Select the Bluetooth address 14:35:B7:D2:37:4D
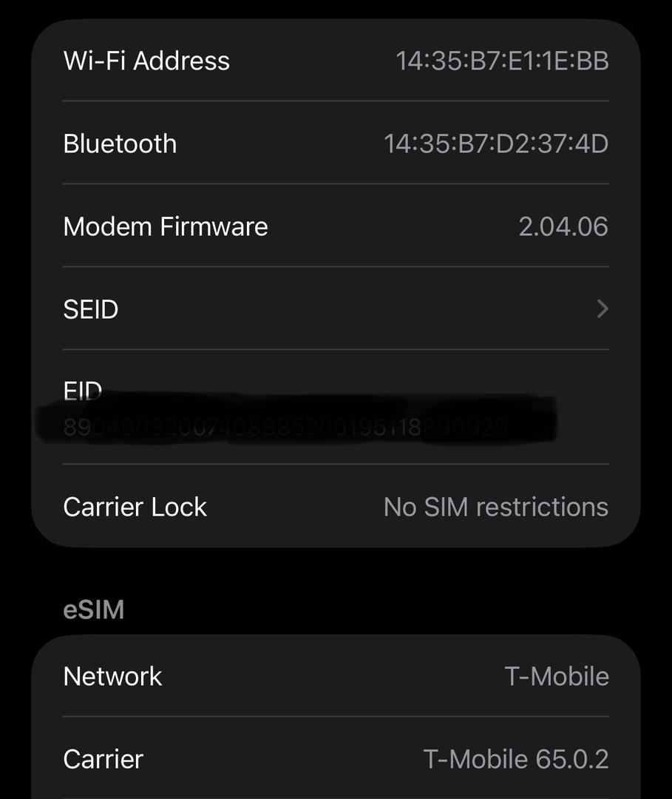The width and height of the screenshot is (672, 799). pos(496,144)
